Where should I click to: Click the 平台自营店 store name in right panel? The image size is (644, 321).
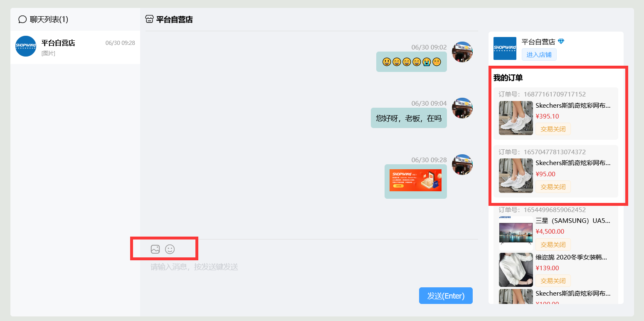538,42
